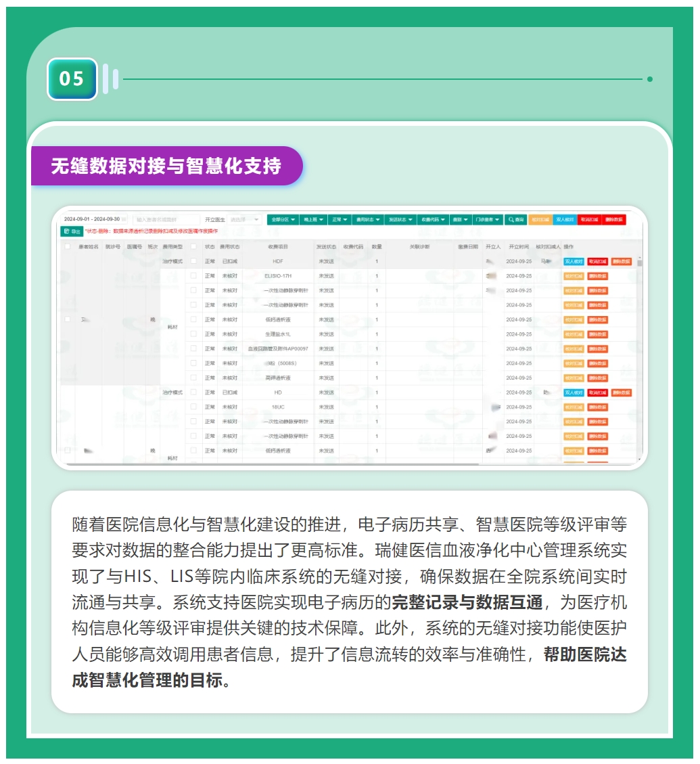The height and width of the screenshot is (764, 700).
Task: Click the 核对扣减人 column header
Action: (x=548, y=247)
